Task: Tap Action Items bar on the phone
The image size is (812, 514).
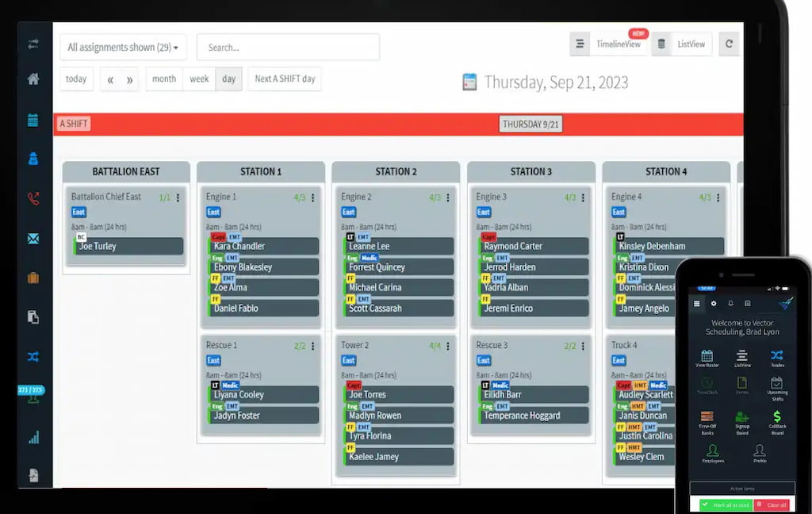Action: (x=742, y=489)
